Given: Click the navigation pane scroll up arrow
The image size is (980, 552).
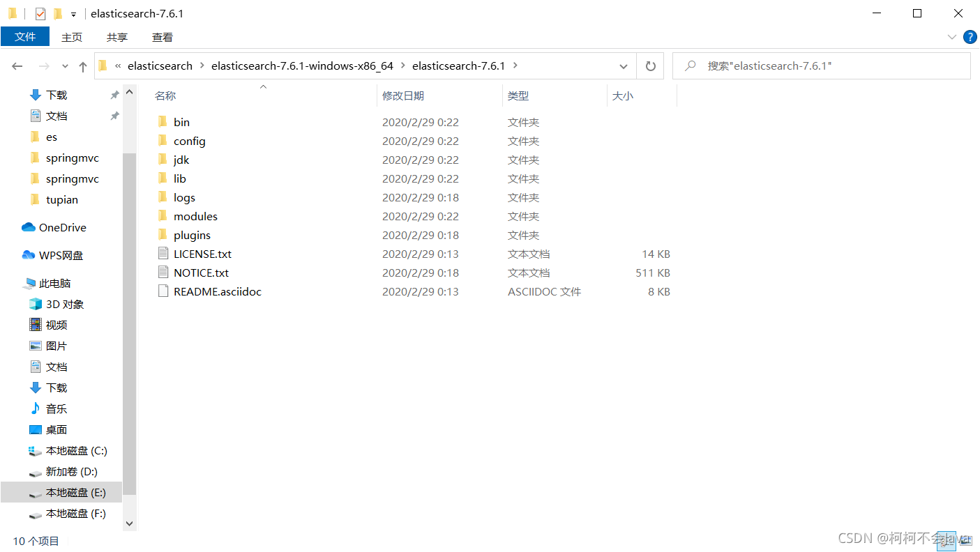Looking at the screenshot, I should (129, 91).
